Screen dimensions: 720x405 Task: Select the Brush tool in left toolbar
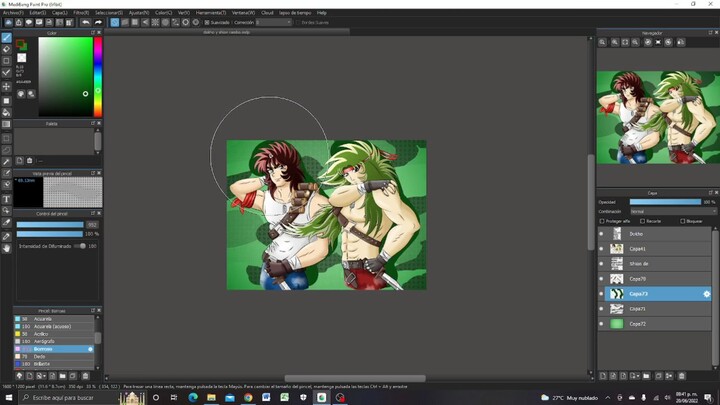[6, 38]
